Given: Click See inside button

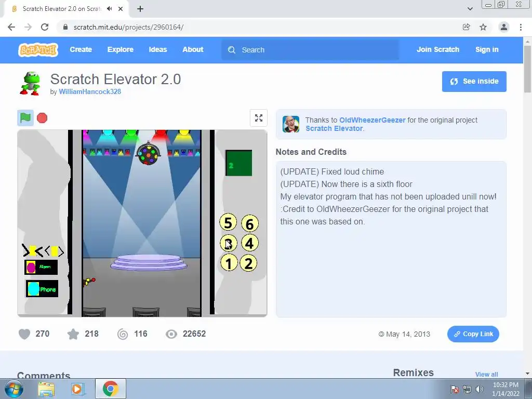Looking at the screenshot, I should coord(474,82).
